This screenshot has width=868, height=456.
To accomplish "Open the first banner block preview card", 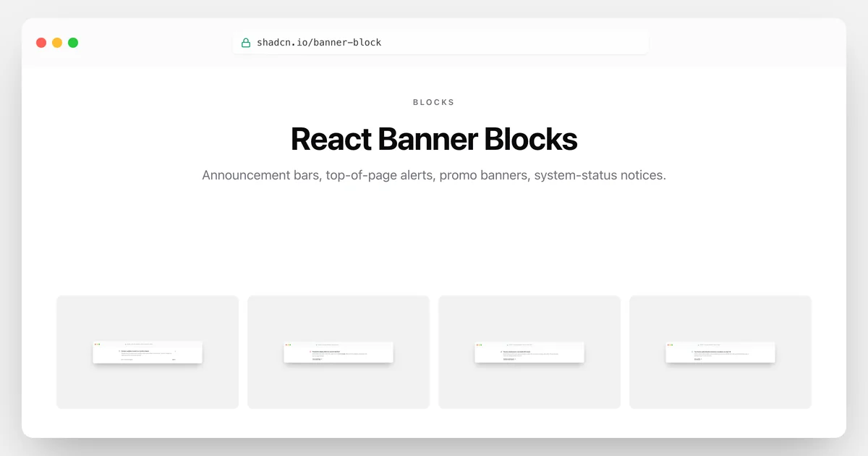I will pyautogui.click(x=148, y=352).
